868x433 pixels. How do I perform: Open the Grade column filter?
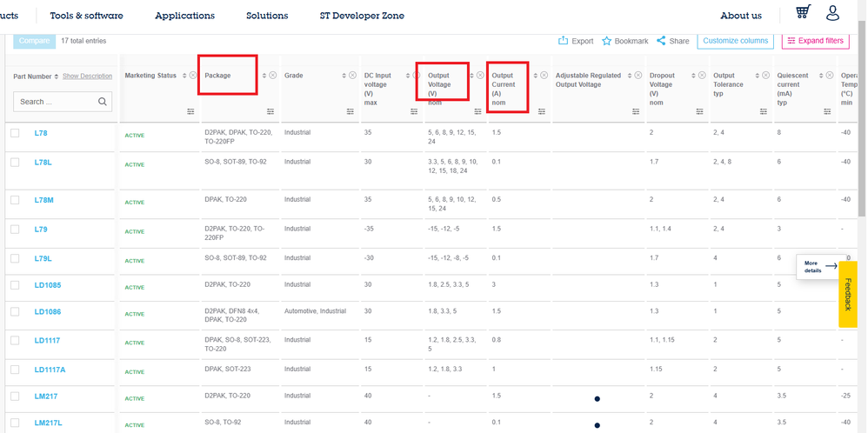pos(351,111)
